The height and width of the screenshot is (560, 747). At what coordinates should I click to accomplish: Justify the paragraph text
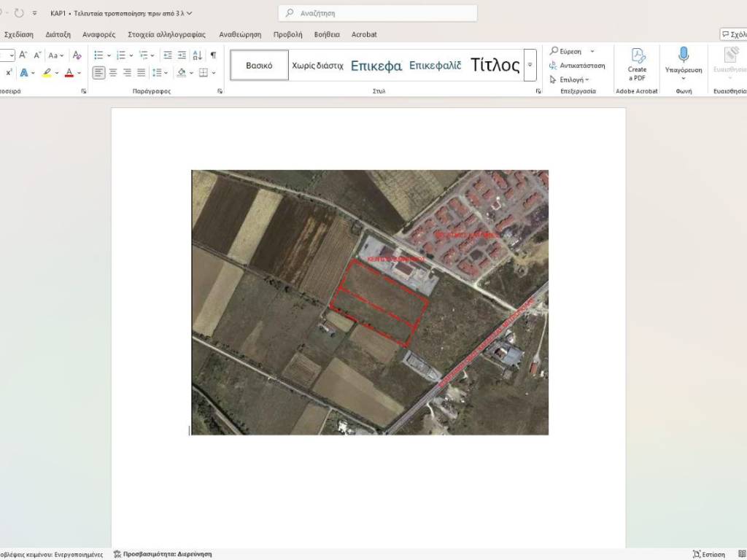tap(141, 73)
